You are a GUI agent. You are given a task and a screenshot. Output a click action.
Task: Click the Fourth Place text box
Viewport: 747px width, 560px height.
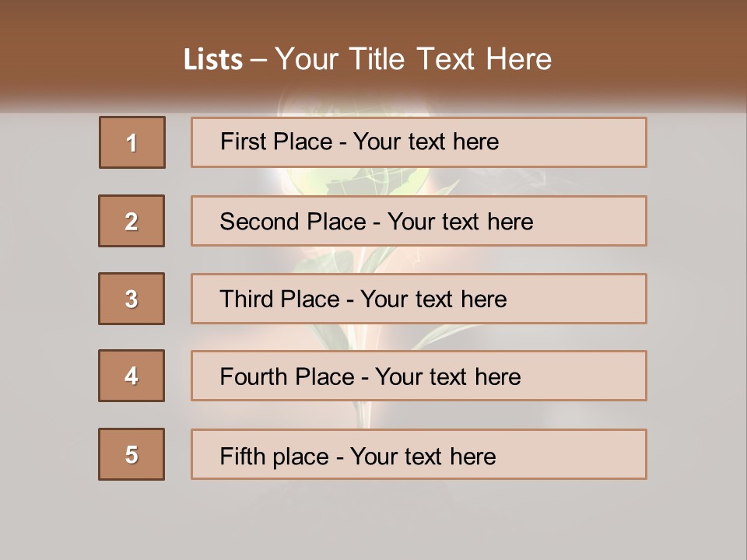click(x=419, y=376)
